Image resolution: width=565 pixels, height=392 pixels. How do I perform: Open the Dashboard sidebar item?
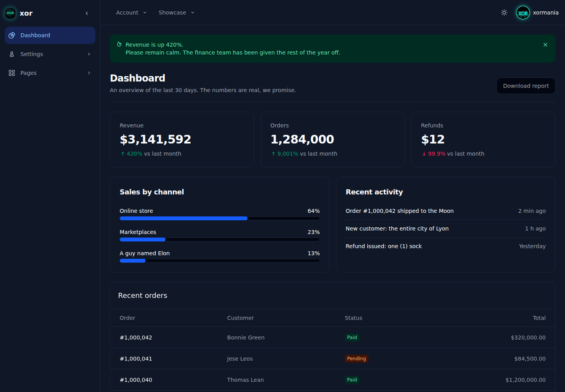tap(50, 35)
